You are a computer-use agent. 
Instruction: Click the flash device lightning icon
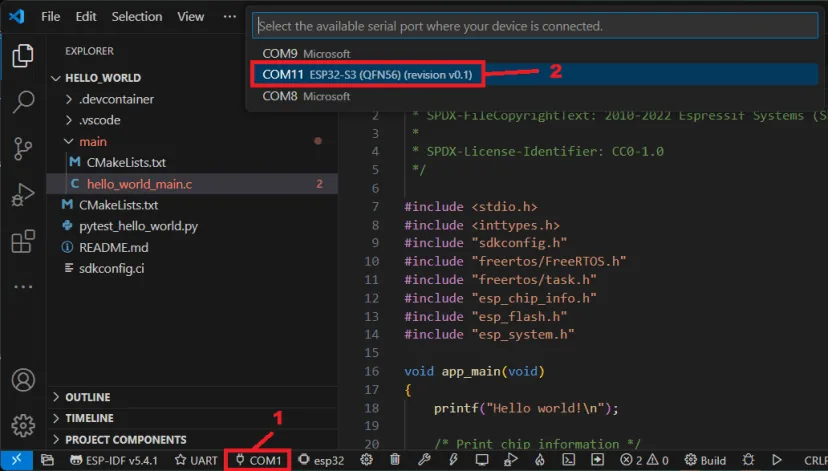pos(453,460)
